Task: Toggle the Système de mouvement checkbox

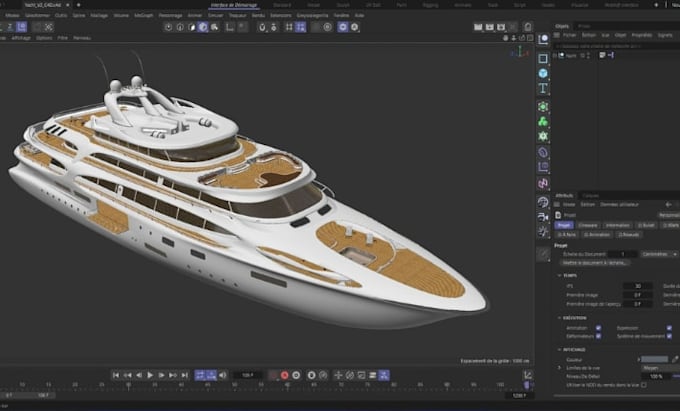Action: [669, 336]
